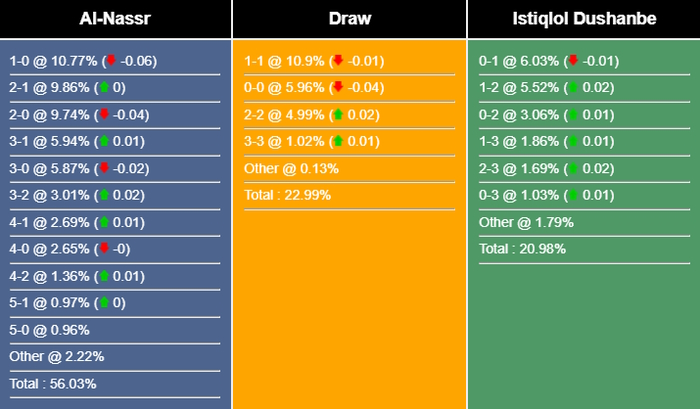Click red down arrow beside 4-0 score
This screenshot has width=700, height=409.
coord(102,249)
